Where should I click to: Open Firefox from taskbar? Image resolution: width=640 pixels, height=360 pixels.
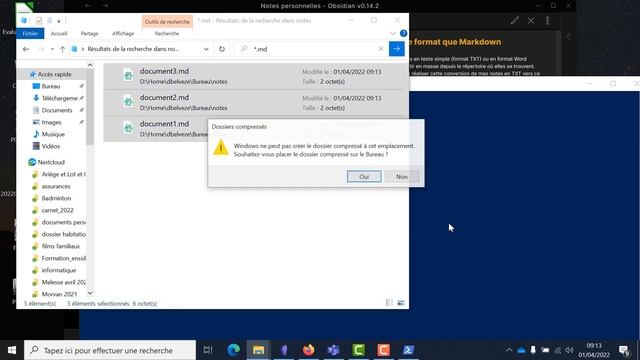[x=309, y=350]
